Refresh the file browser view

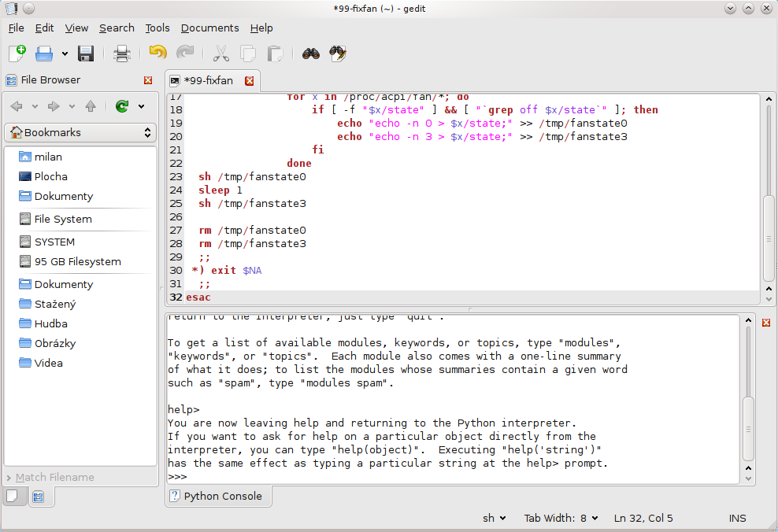122,106
